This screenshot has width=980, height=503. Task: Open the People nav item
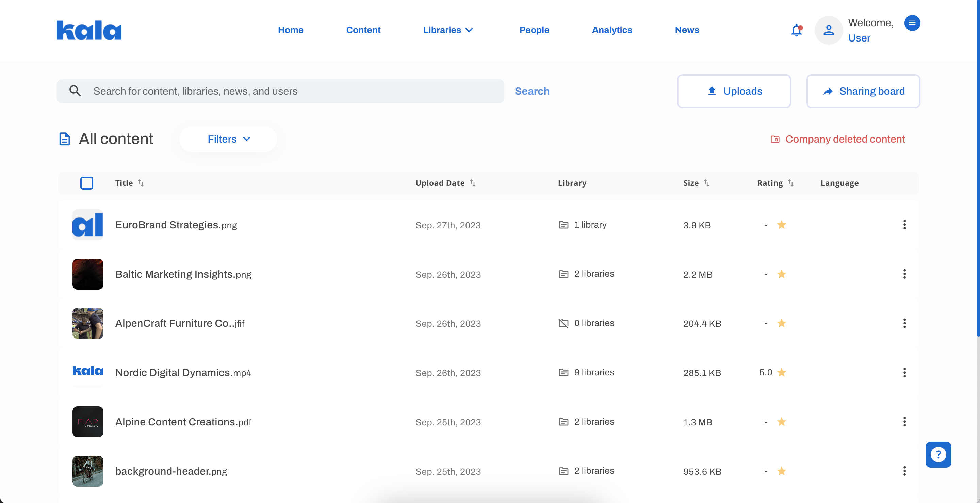point(534,30)
